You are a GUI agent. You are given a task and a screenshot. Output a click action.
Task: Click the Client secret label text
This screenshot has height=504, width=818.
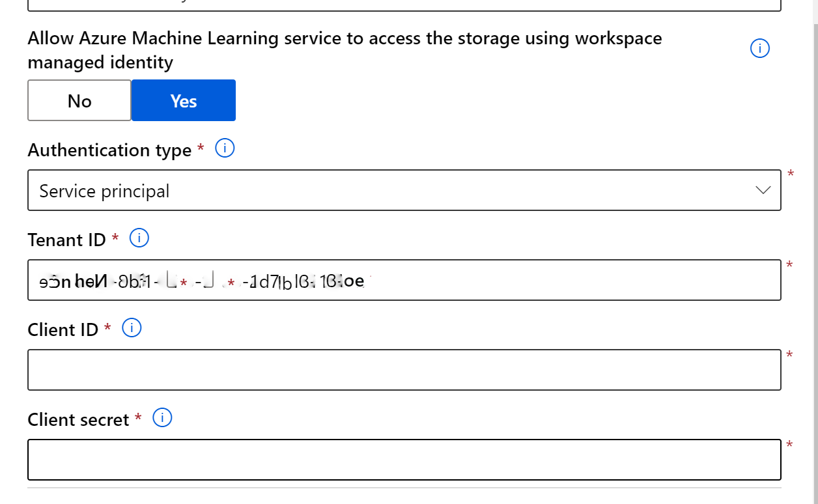(x=78, y=420)
